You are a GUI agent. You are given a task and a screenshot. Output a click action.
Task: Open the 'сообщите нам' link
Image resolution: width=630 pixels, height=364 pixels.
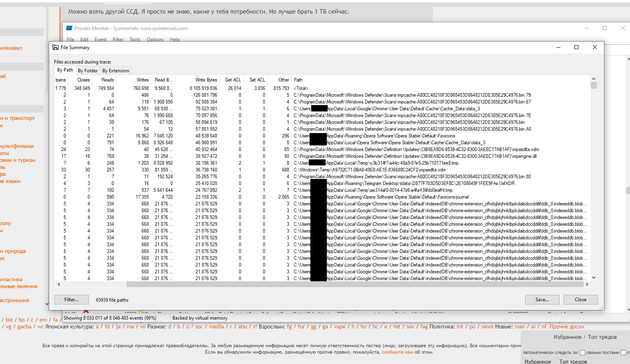(398, 352)
